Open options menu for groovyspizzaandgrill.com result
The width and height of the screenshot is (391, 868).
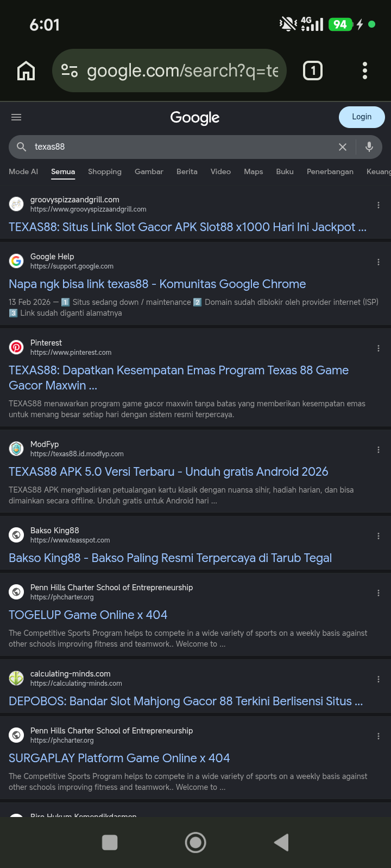379,205
